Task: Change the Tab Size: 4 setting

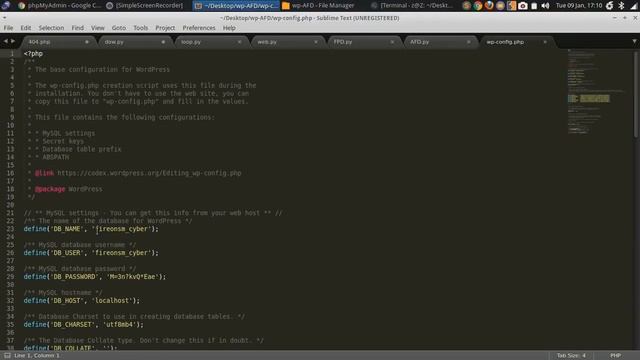Action: pyautogui.click(x=571, y=356)
